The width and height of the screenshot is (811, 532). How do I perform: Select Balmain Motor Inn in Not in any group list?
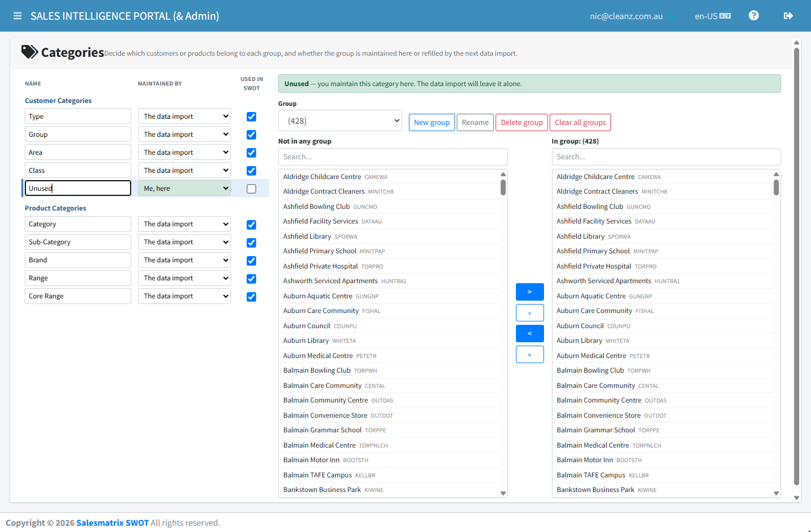(x=389, y=460)
